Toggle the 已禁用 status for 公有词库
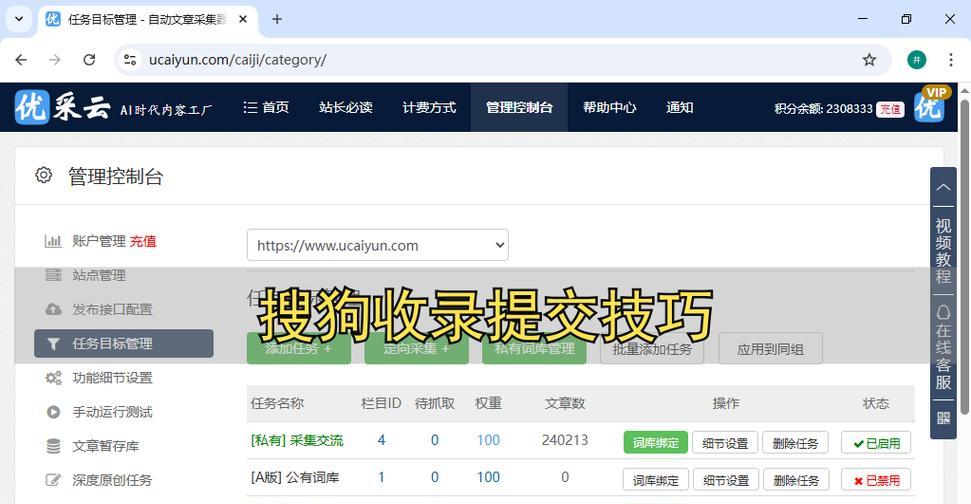 [x=876, y=480]
